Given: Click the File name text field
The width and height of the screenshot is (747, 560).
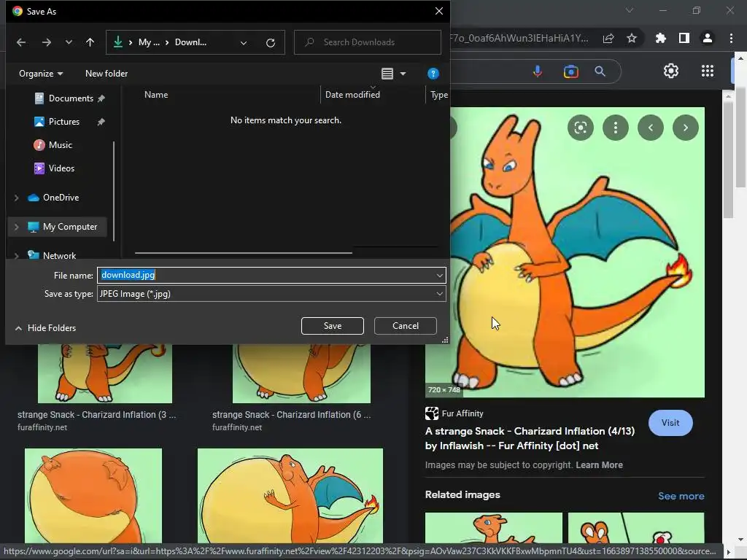Looking at the screenshot, I should (266, 275).
